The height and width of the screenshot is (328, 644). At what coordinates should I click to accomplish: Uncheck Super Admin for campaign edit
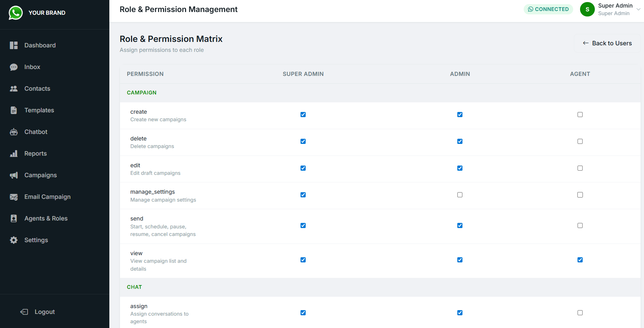[303, 168]
